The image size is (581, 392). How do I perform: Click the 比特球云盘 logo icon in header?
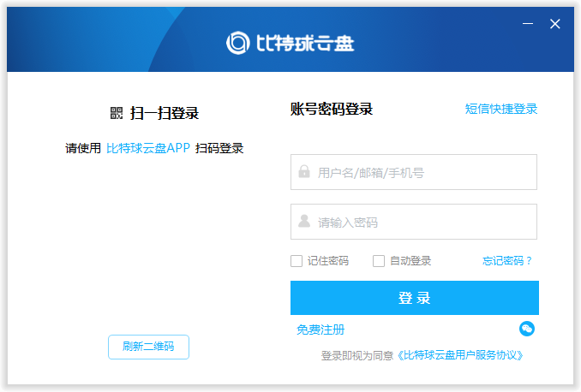(x=238, y=43)
